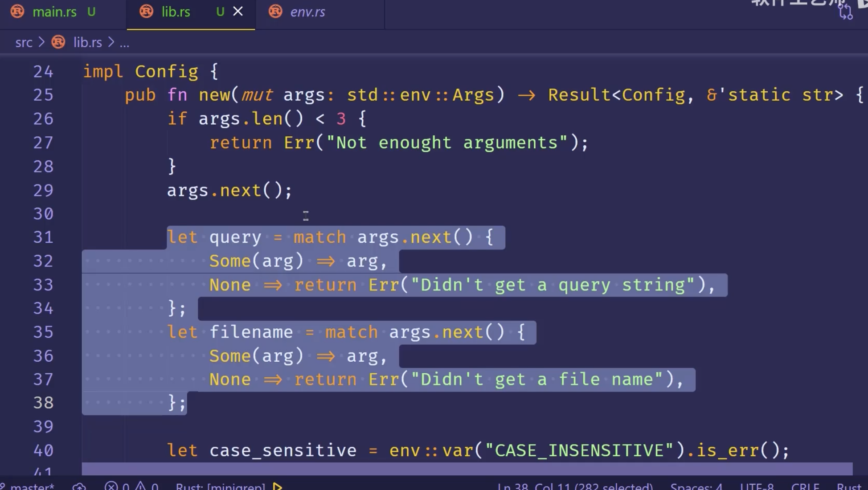Click the CRLF end-of-line selector

tap(805, 486)
